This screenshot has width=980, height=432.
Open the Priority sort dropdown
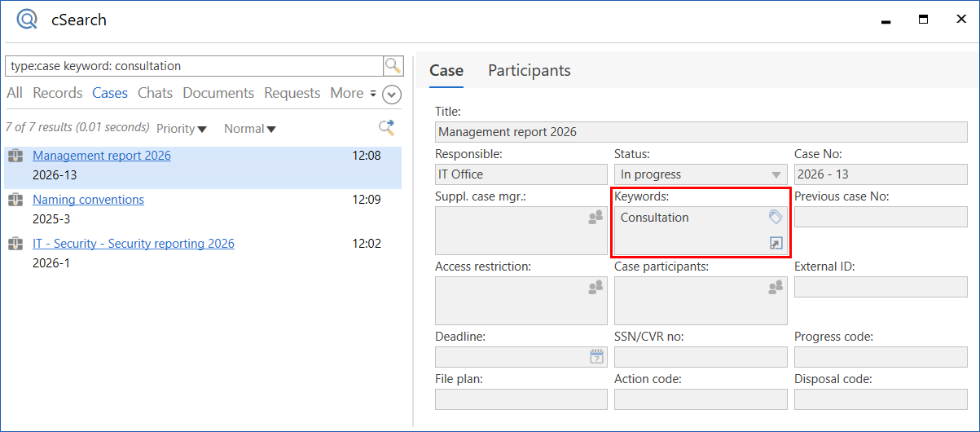click(182, 129)
